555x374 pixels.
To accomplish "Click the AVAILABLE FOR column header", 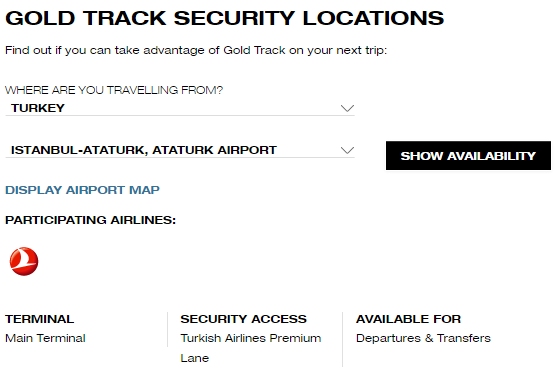I will (408, 319).
